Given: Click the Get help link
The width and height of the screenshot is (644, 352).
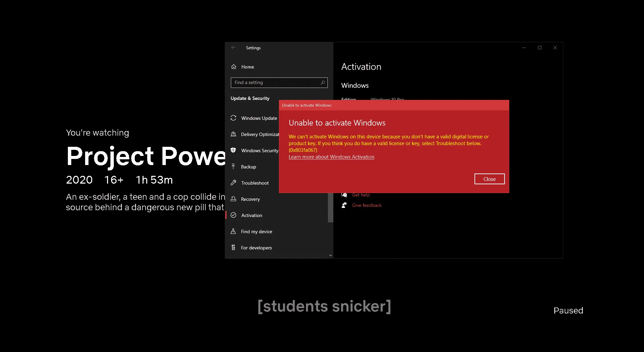Looking at the screenshot, I should (x=361, y=195).
